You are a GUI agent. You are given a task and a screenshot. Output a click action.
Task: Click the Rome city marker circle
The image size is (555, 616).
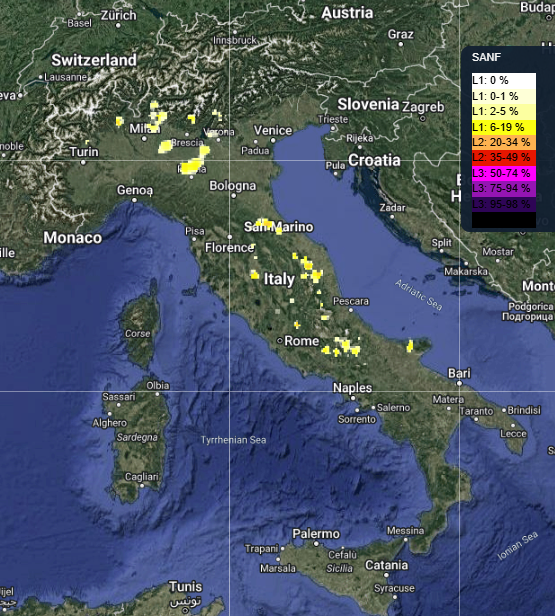[x=280, y=341]
